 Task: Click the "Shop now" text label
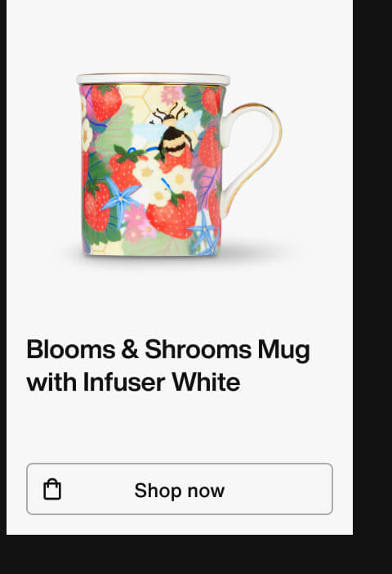point(179,490)
